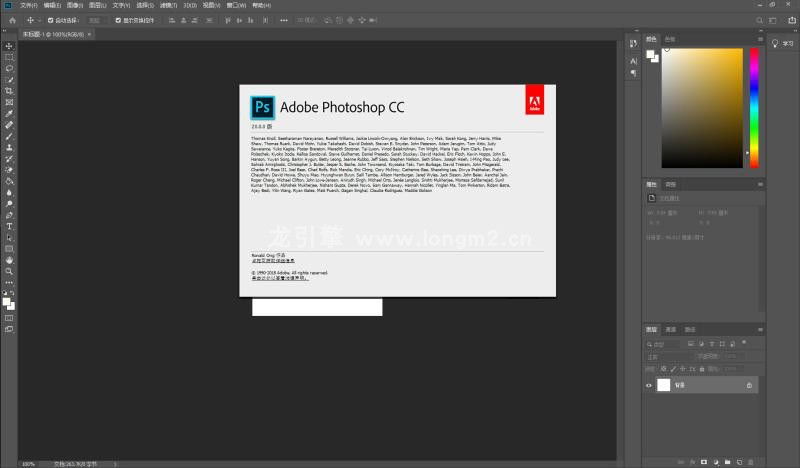Open the Search magnifier at top right

click(759, 20)
